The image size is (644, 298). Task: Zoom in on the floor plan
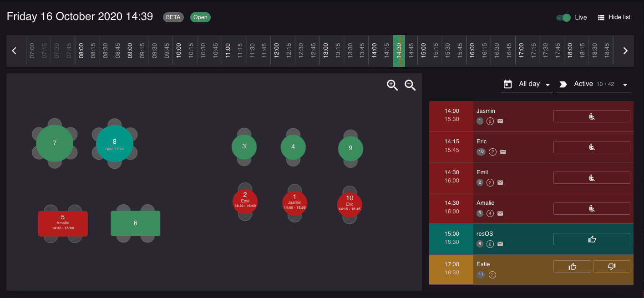coord(392,85)
